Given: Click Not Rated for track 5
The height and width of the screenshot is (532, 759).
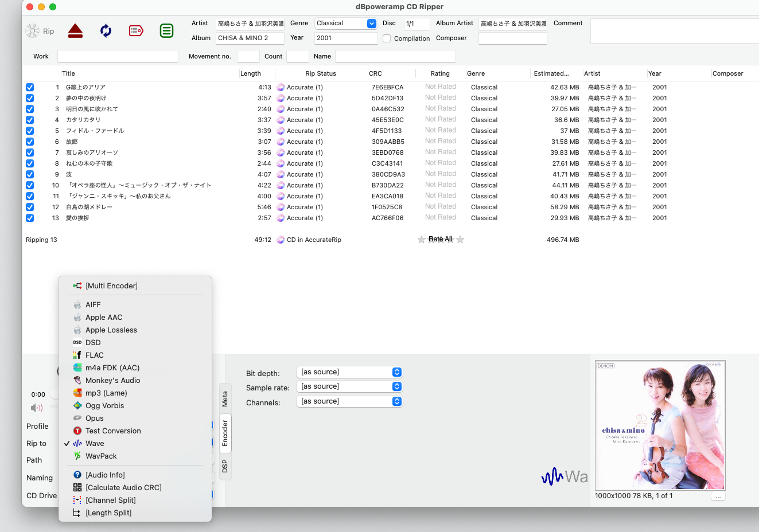Looking at the screenshot, I should pyautogui.click(x=441, y=130).
